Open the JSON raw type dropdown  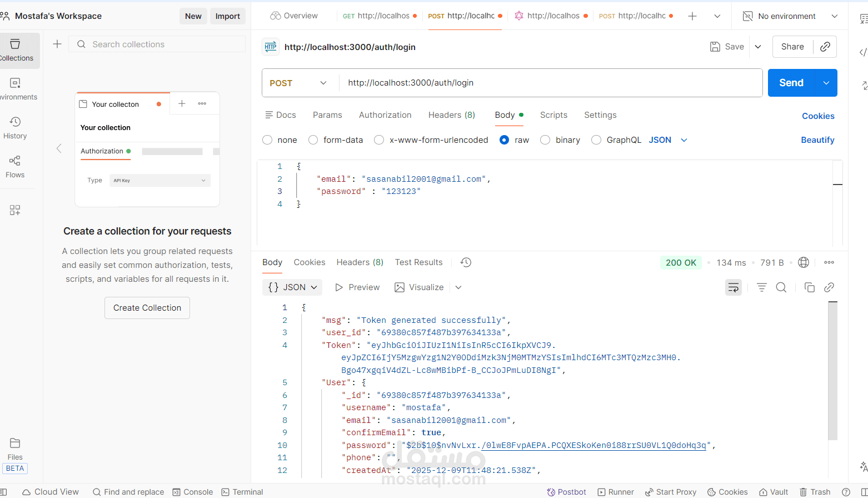click(x=668, y=140)
